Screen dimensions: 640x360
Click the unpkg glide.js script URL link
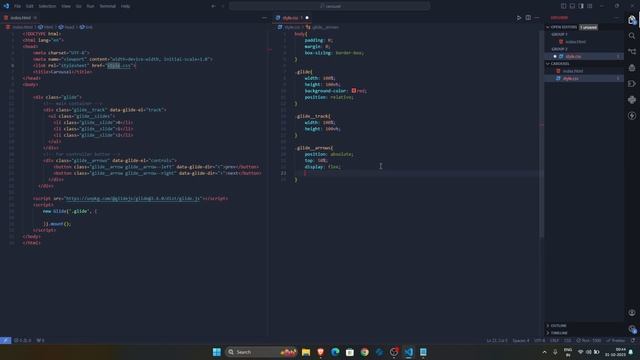[x=133, y=198]
